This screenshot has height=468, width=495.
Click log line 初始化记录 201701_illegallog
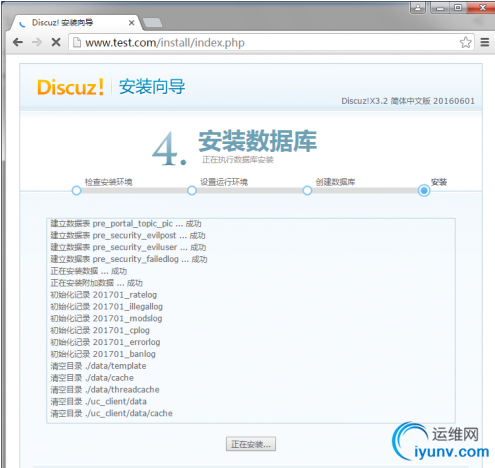[x=107, y=307]
